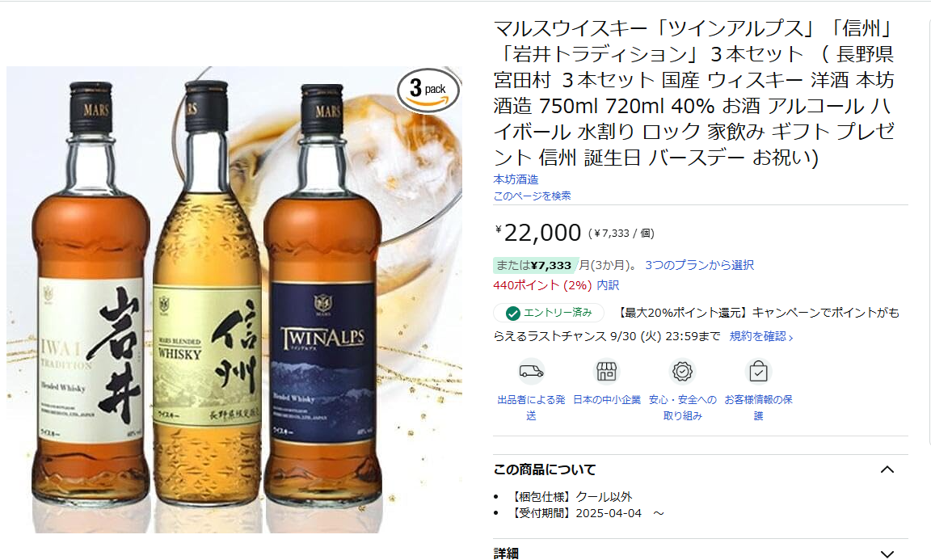Open the 本坊酒造 brand link

tap(516, 179)
